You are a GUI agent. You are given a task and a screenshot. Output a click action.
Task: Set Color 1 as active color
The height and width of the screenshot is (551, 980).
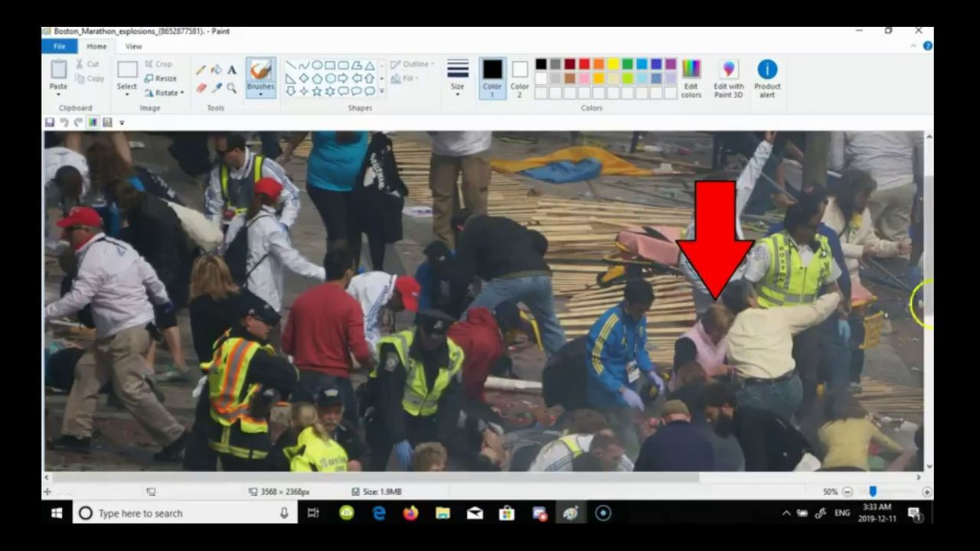tap(492, 78)
